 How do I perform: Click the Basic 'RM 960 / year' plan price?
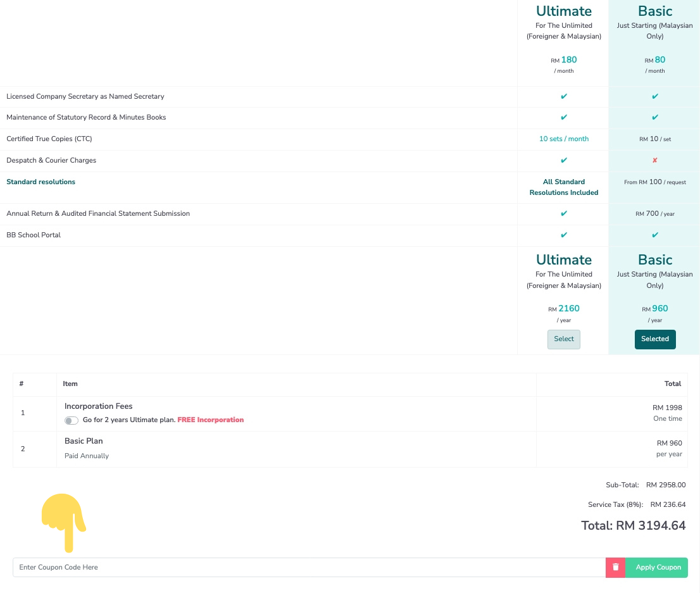tap(655, 313)
